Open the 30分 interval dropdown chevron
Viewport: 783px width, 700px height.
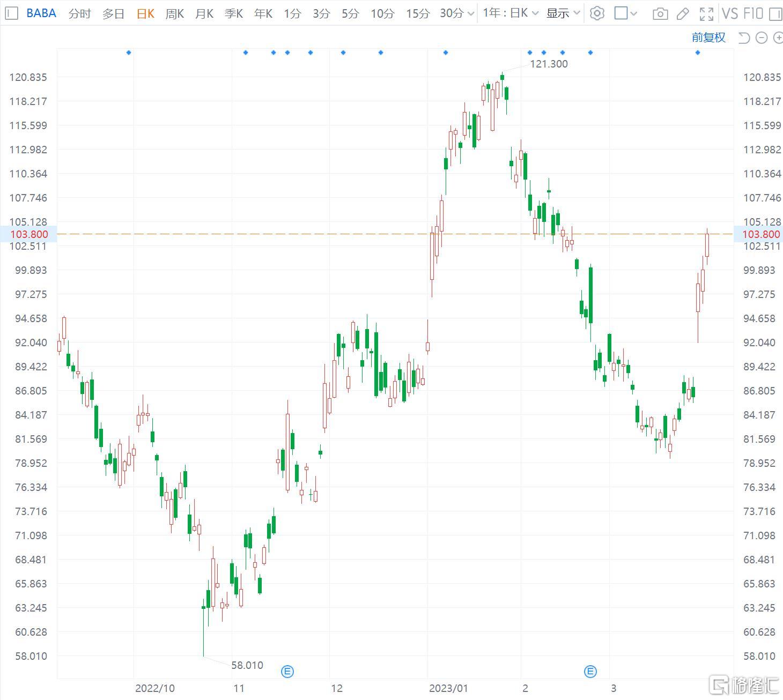click(x=470, y=13)
